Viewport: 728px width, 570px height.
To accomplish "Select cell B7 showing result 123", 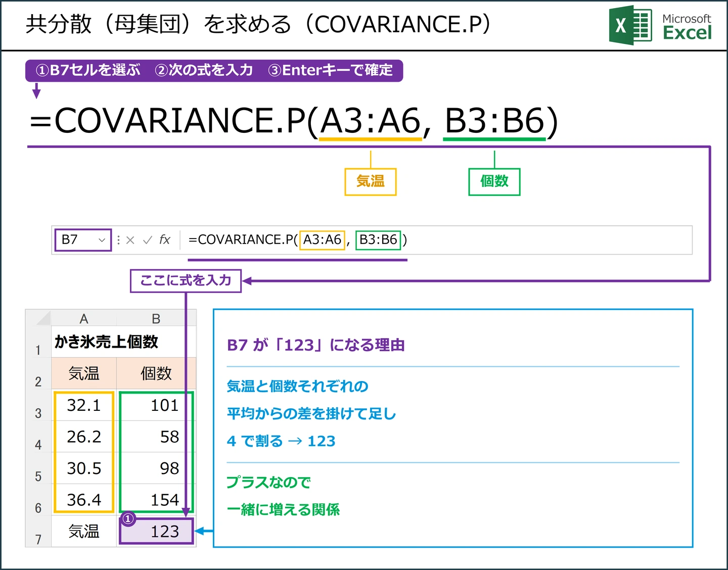I will click(156, 532).
